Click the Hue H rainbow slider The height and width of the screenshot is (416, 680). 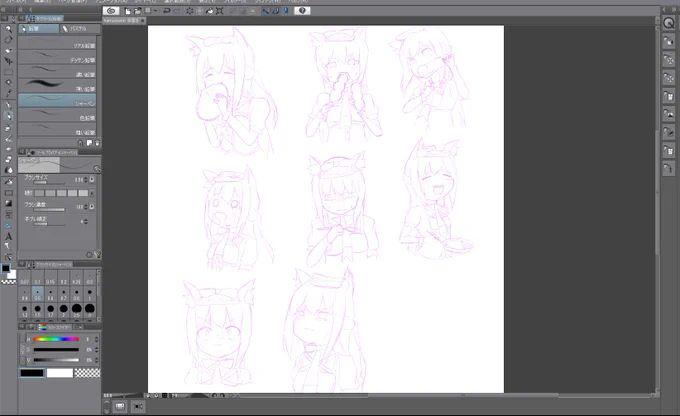(x=56, y=339)
